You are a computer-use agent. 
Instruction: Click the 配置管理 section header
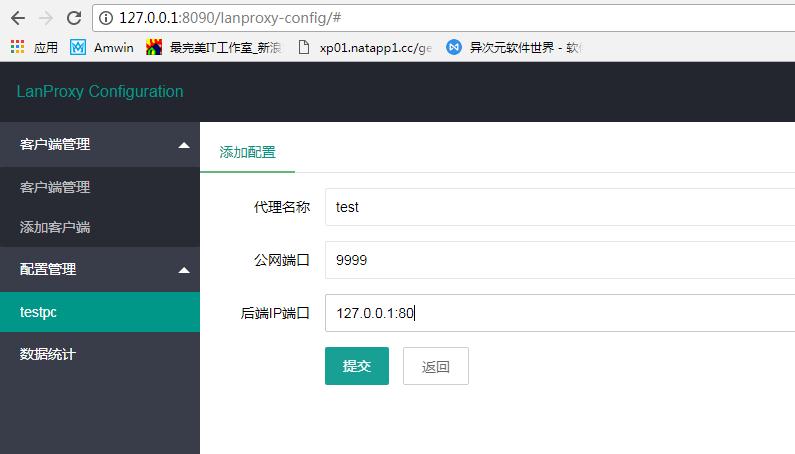coord(100,269)
